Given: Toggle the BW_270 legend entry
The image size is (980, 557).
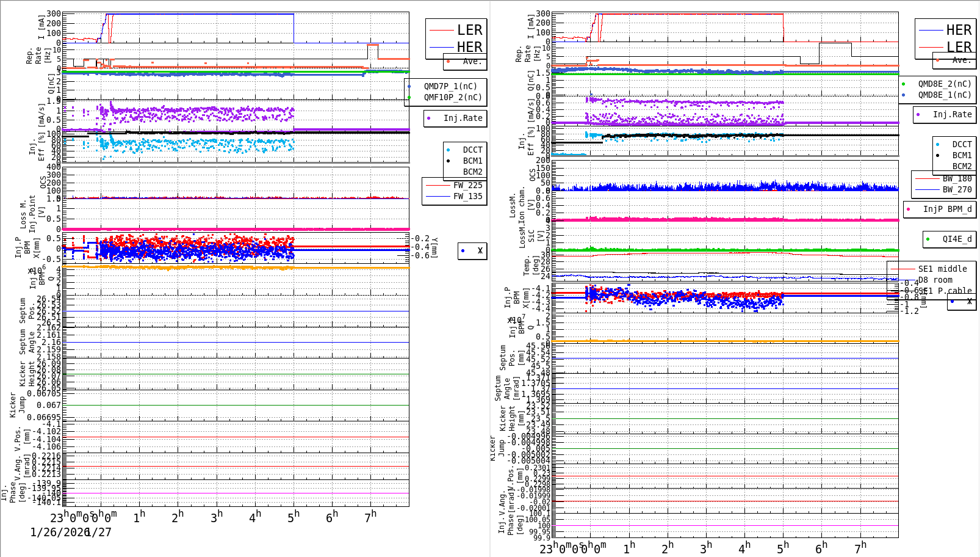Looking at the screenshot, I should [928, 189].
